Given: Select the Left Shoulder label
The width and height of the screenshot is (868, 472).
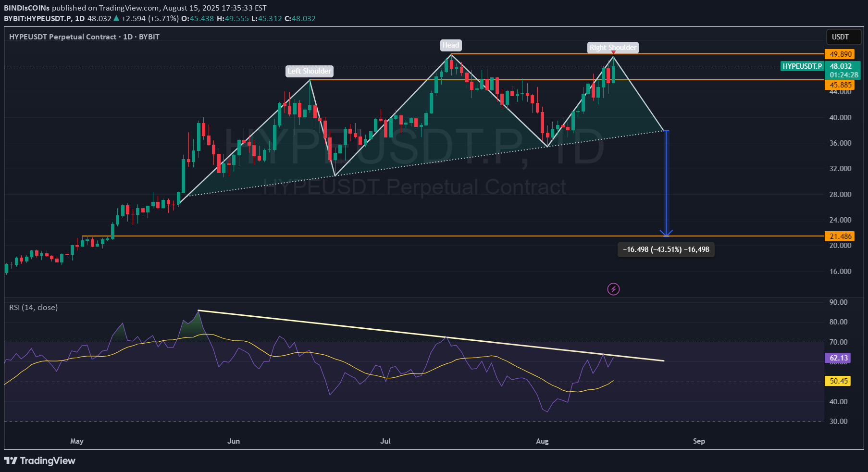Looking at the screenshot, I should [309, 71].
